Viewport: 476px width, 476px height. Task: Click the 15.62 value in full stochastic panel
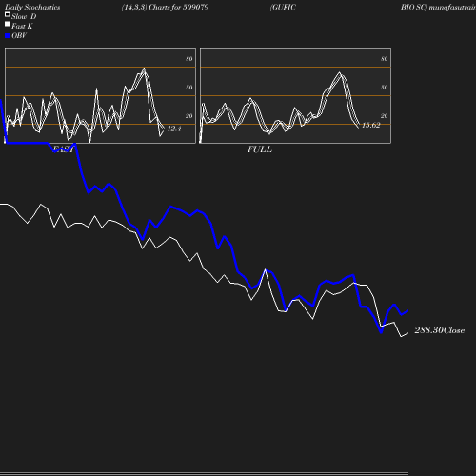tap(371, 125)
